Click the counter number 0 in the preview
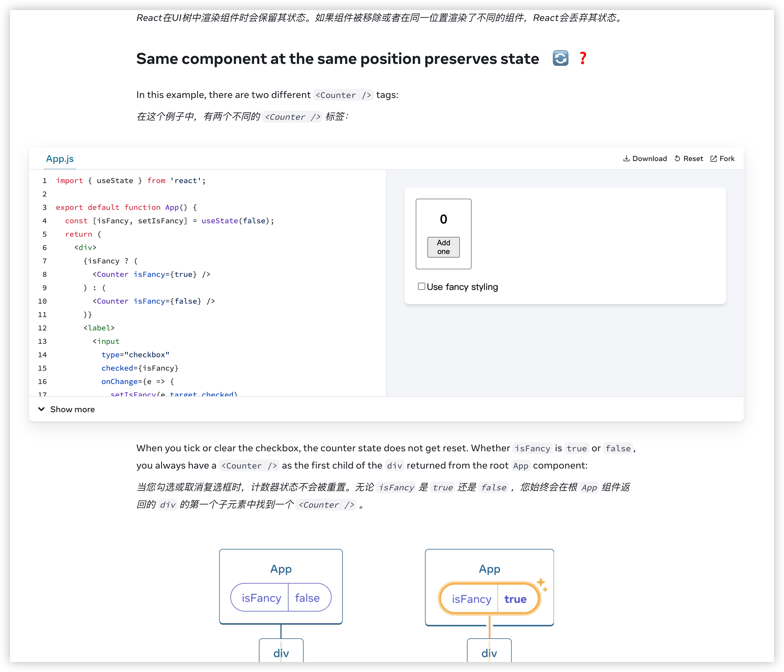The height and width of the screenshot is (672, 784). (443, 219)
